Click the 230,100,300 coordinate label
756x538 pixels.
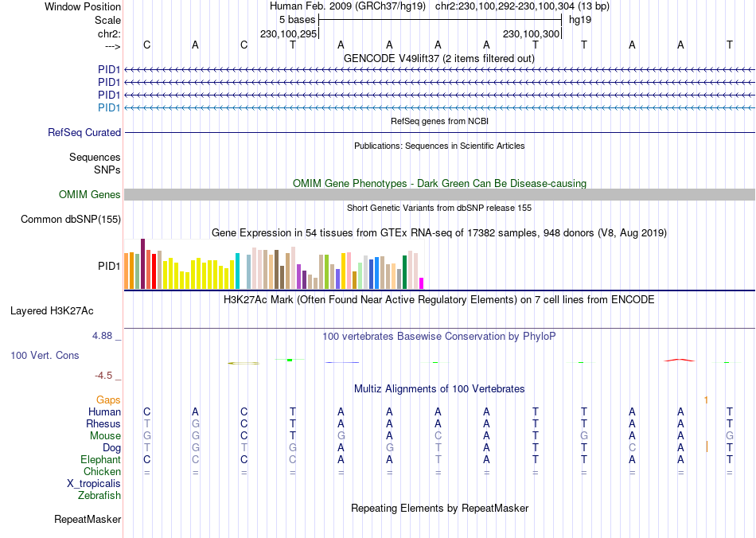coord(532,33)
